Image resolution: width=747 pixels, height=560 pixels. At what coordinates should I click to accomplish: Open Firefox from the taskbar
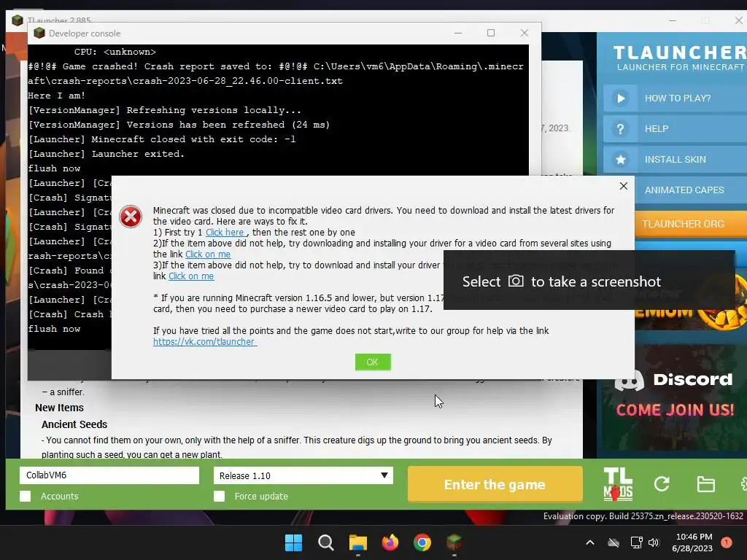390,542
